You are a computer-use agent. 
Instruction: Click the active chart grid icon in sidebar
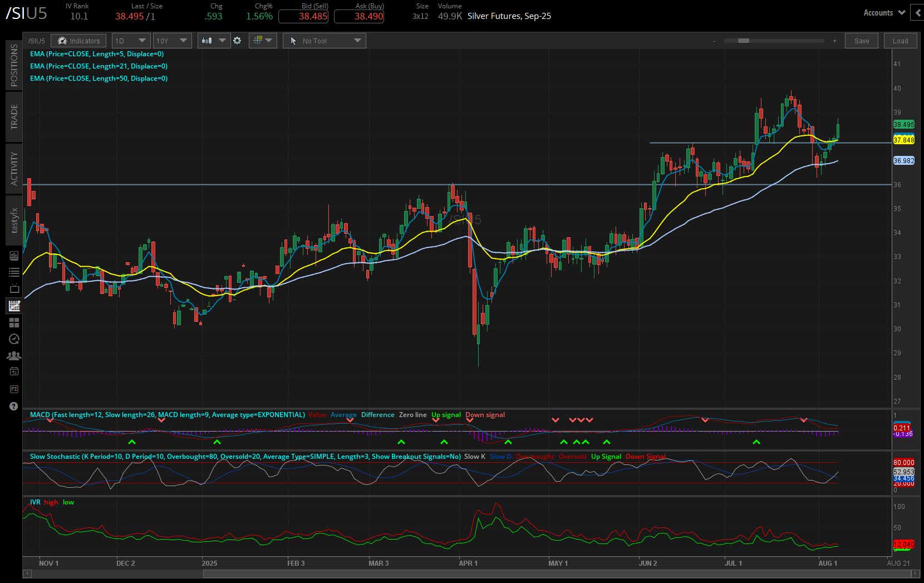point(14,305)
